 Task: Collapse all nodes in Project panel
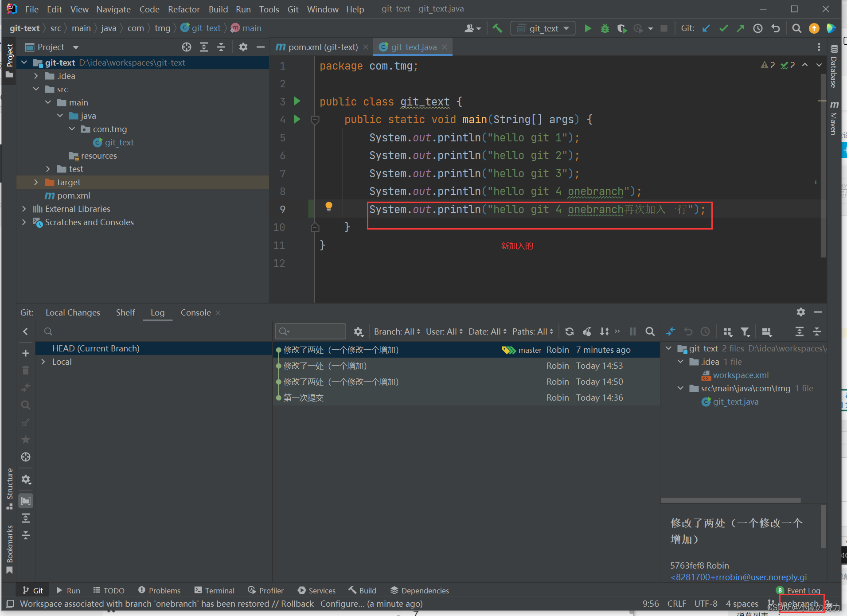(221, 47)
